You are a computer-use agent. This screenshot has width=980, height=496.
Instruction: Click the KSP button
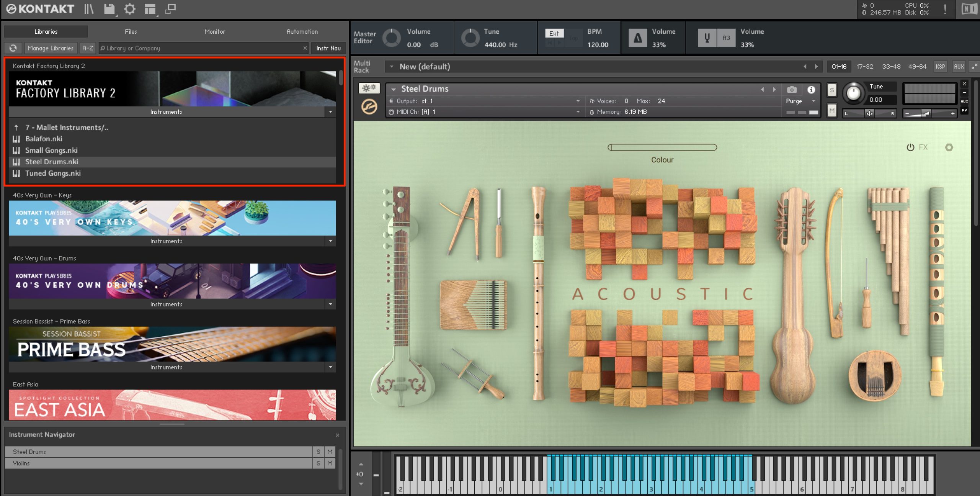click(x=940, y=67)
